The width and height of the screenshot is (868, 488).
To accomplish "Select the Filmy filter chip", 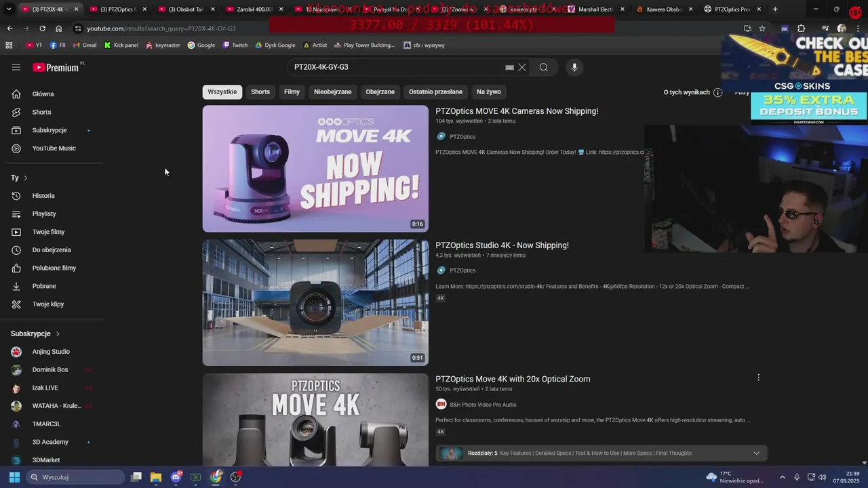I will (x=292, y=92).
